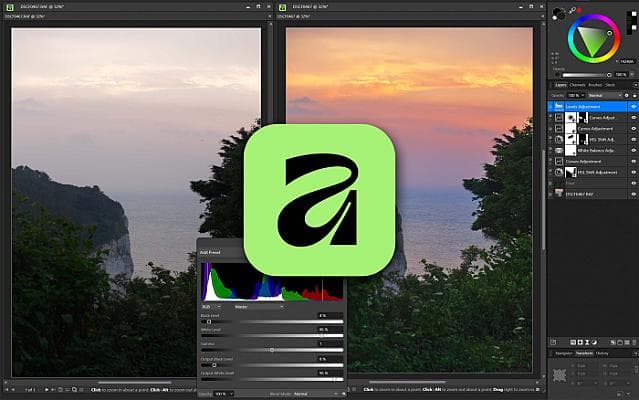Close the DSC01867.RAW left document tab
Viewport: 639px width, 400px height.
[270, 16]
